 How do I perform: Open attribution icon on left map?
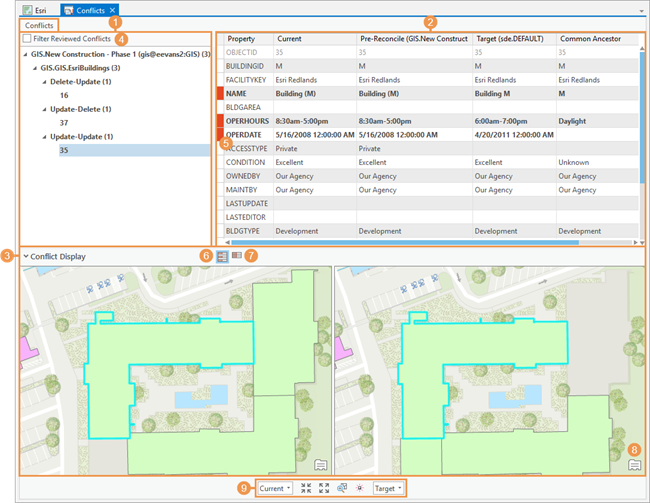click(321, 464)
